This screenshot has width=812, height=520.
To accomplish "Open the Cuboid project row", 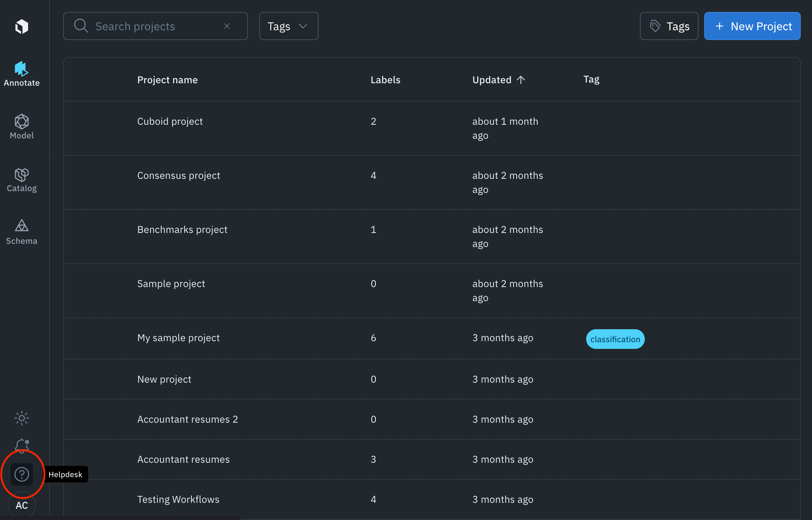I will [170, 121].
